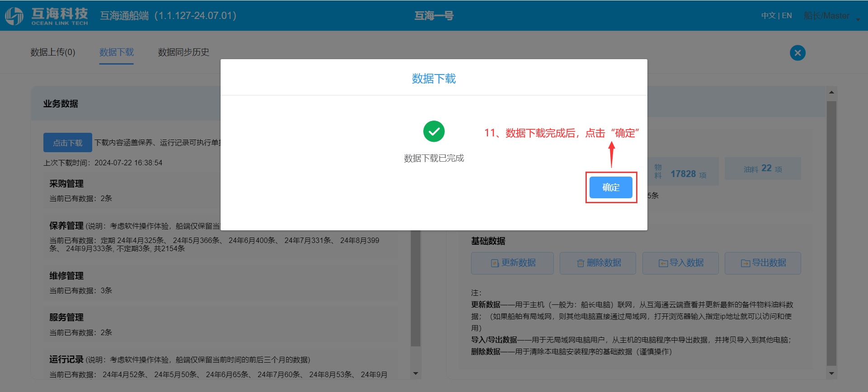This screenshot has width=868, height=392.
Task: Click the 删除数据 button
Action: [x=598, y=263]
